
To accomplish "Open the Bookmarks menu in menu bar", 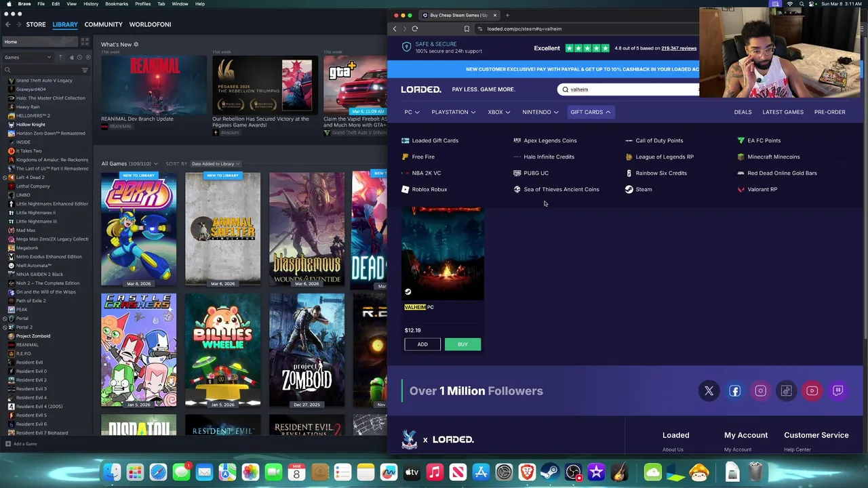I will (x=117, y=4).
